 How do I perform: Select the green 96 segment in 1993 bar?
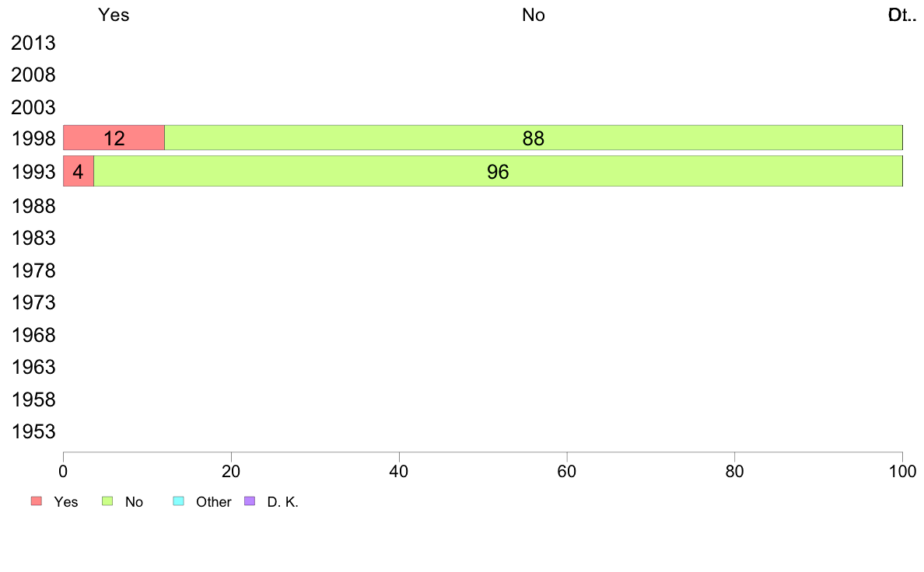click(498, 172)
